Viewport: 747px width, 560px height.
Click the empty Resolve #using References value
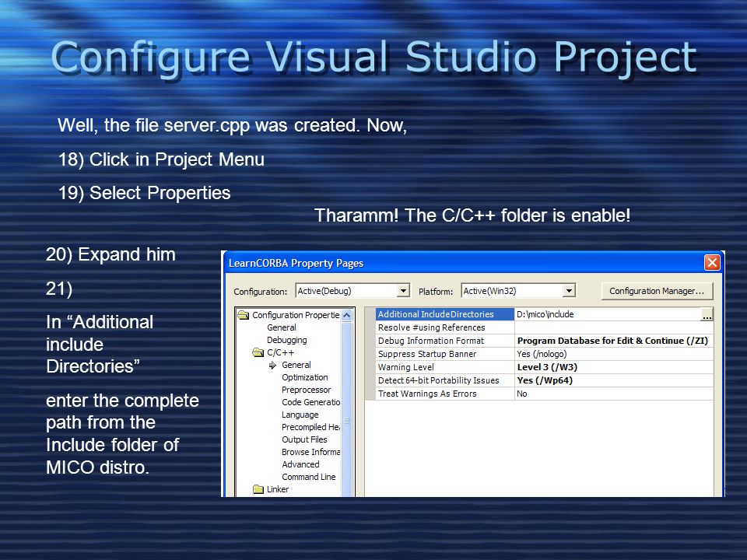click(x=614, y=327)
